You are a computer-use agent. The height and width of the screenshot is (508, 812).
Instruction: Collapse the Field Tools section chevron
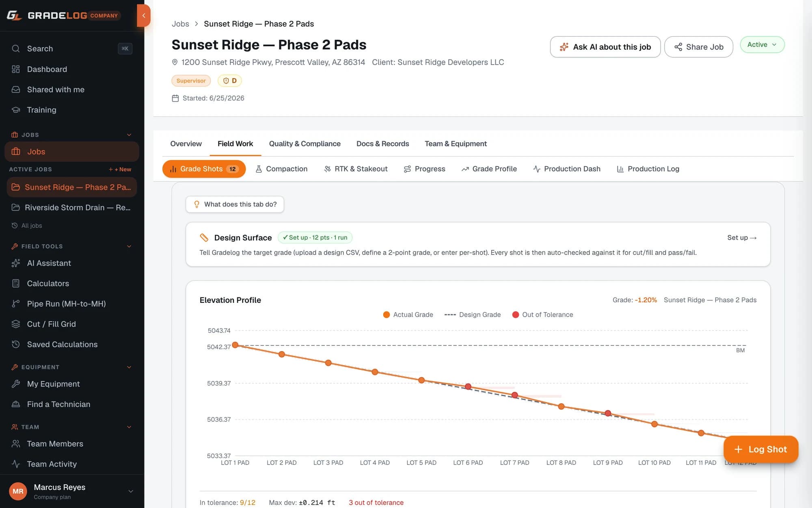[129, 246]
